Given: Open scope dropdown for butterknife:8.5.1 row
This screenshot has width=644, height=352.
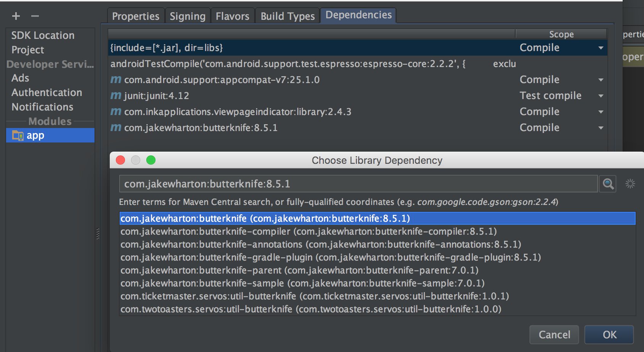Looking at the screenshot, I should point(601,128).
